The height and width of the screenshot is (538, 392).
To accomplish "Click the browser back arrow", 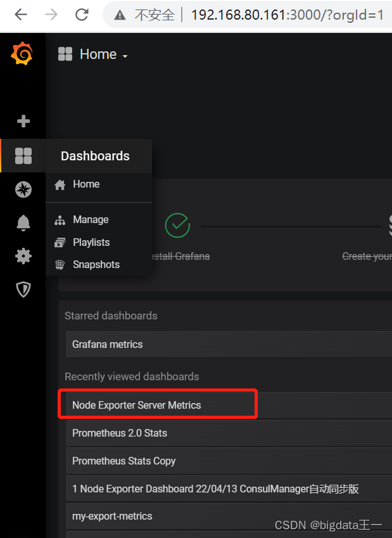I will pyautogui.click(x=21, y=15).
